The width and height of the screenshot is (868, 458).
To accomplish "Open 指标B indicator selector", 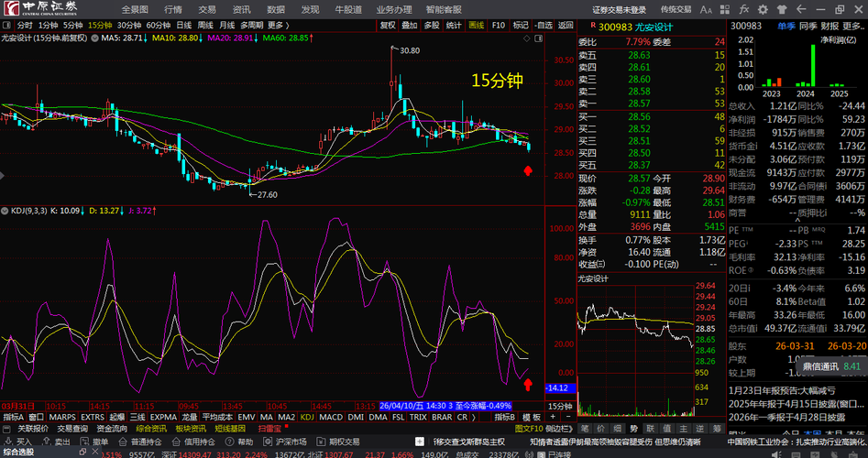I will click(x=505, y=417).
